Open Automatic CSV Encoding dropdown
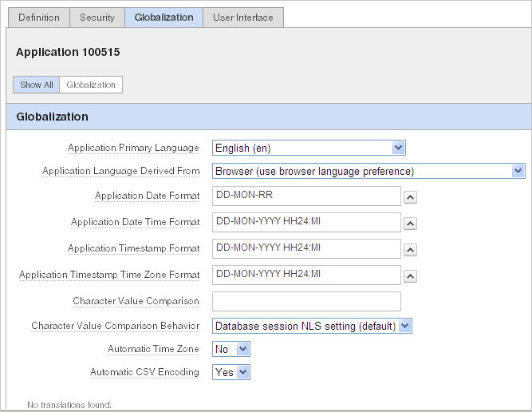This screenshot has width=532, height=412. 231,372
